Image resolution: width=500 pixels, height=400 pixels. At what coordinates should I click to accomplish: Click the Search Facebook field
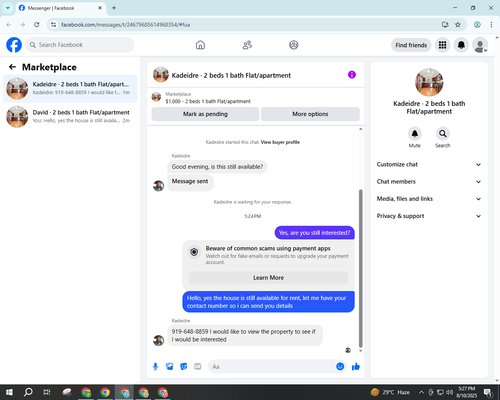coord(80,45)
